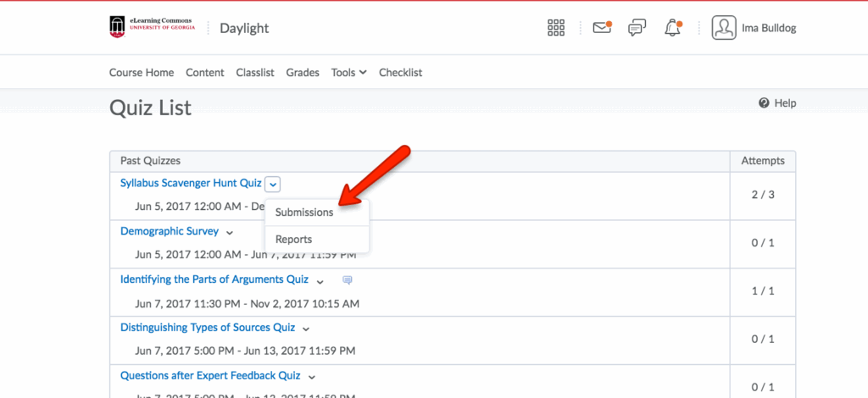Expand the Demographic Survey actions chevron
Screen dimensions: 868x398
coord(230,232)
